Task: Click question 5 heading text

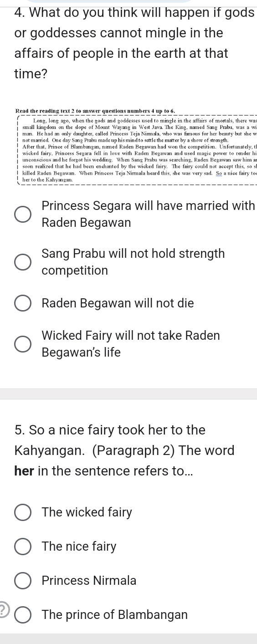Action: tap(125, 450)
